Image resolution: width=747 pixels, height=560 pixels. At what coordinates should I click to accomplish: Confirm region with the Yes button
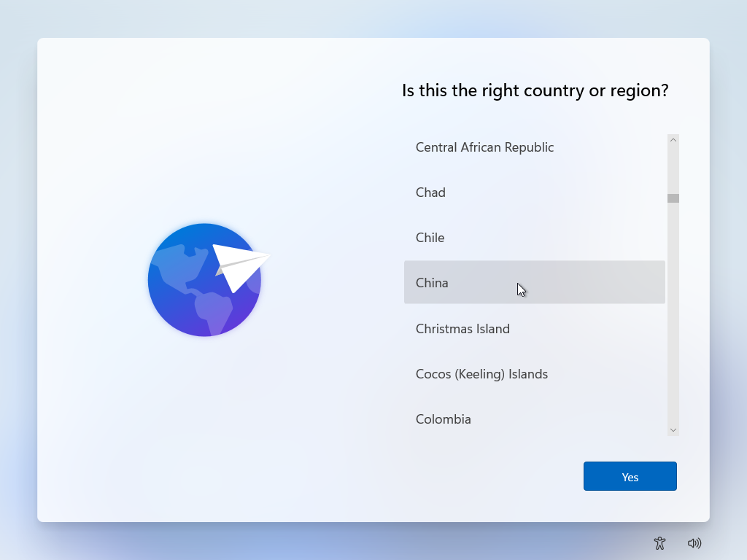[630, 476]
